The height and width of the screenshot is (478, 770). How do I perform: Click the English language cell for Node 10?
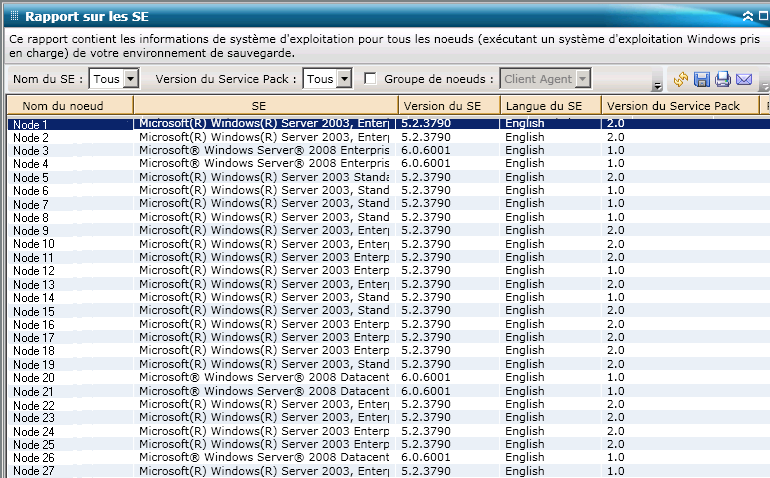tap(525, 244)
